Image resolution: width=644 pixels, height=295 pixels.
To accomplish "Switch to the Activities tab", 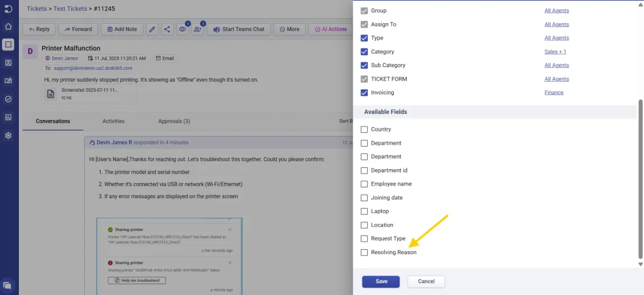I will point(113,121).
